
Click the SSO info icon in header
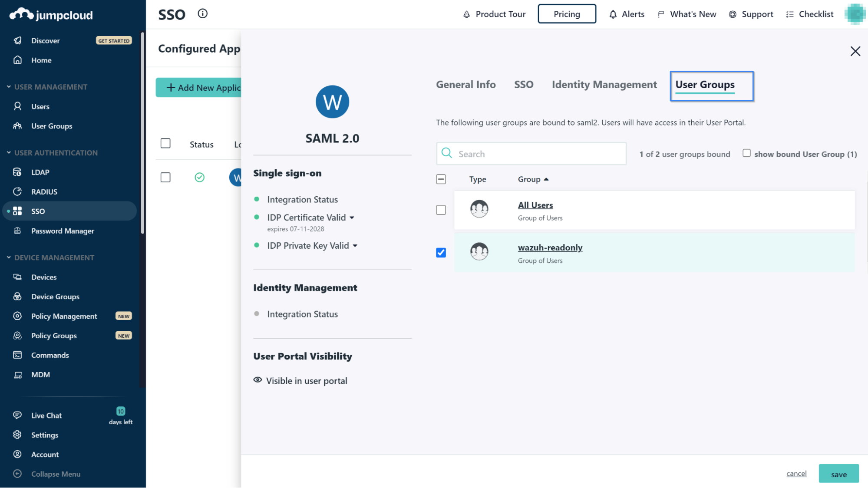coord(203,14)
